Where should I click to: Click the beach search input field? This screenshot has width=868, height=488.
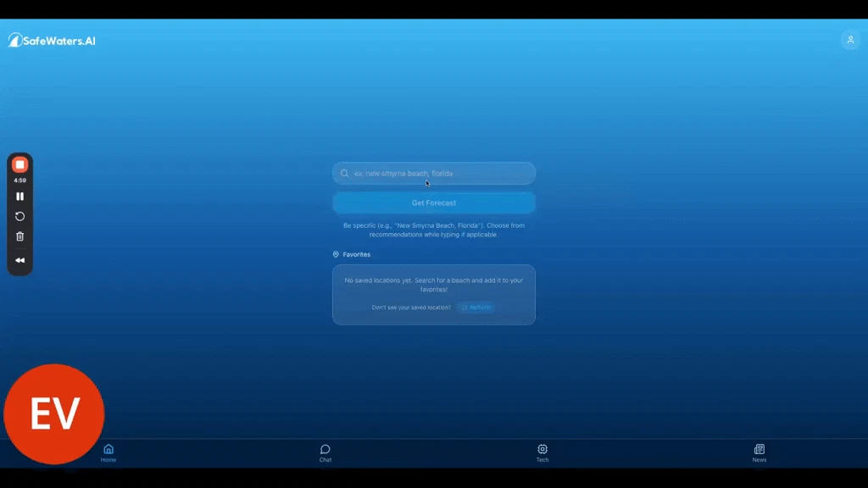click(434, 173)
